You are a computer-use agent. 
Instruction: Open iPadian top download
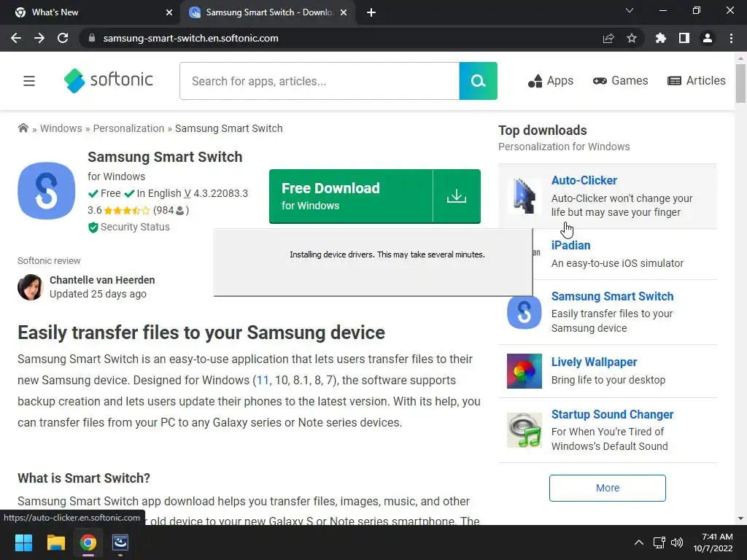pyautogui.click(x=570, y=245)
